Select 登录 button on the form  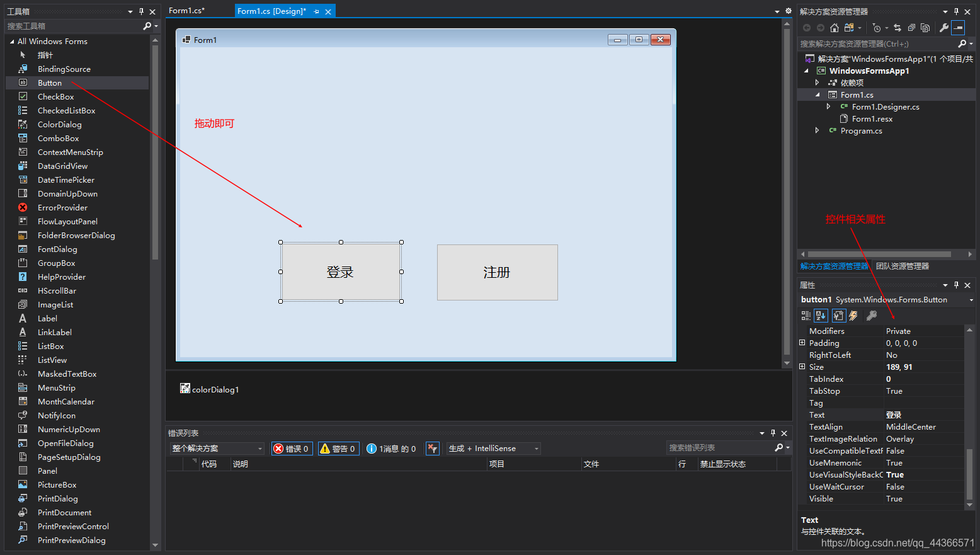341,272
